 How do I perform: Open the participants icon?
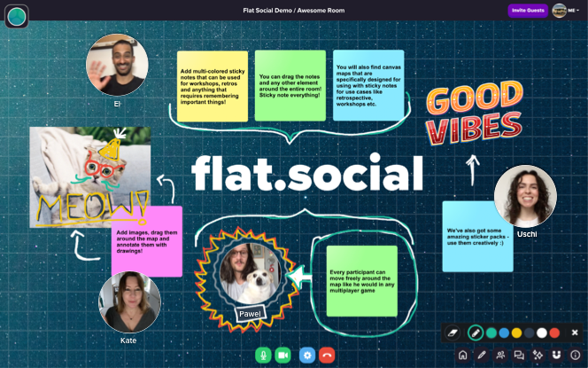coord(500,355)
